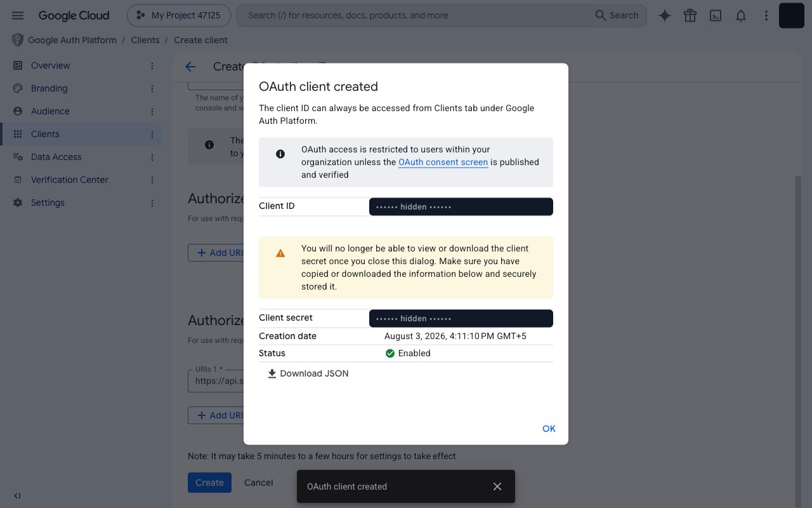Open the Audience row three-dot menu
Screen dimensions: 812x508
(152, 111)
